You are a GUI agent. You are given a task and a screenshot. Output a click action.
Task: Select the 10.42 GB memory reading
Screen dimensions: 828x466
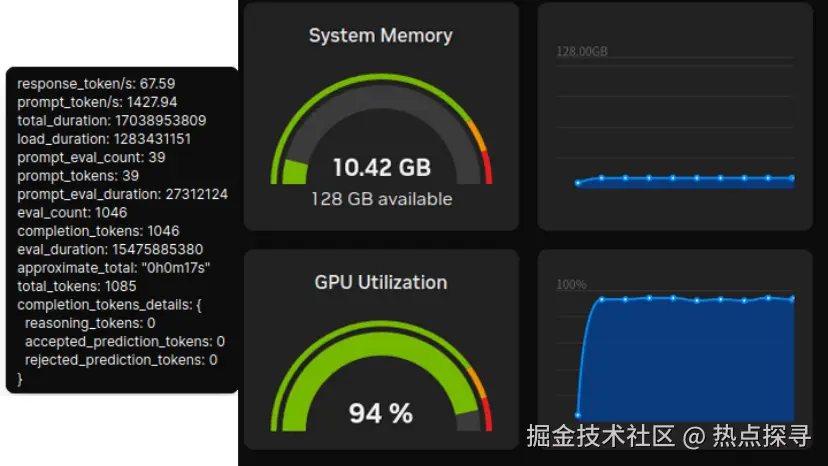[381, 166]
